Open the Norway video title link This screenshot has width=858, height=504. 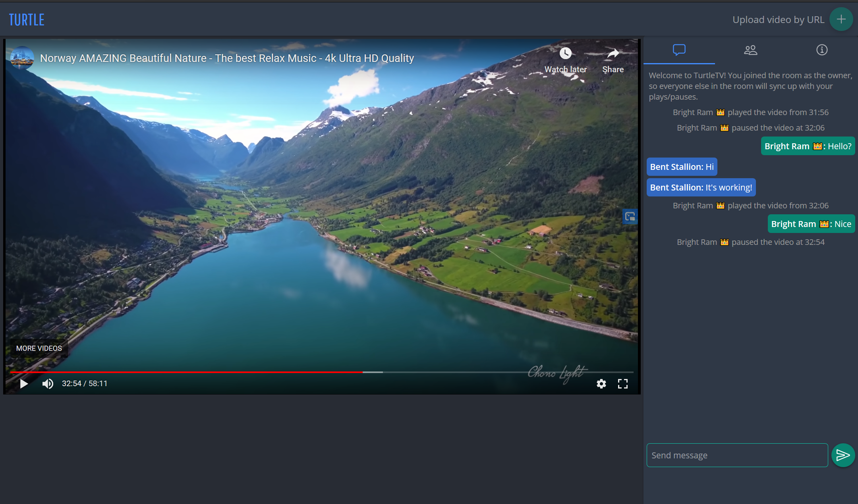coord(227,58)
